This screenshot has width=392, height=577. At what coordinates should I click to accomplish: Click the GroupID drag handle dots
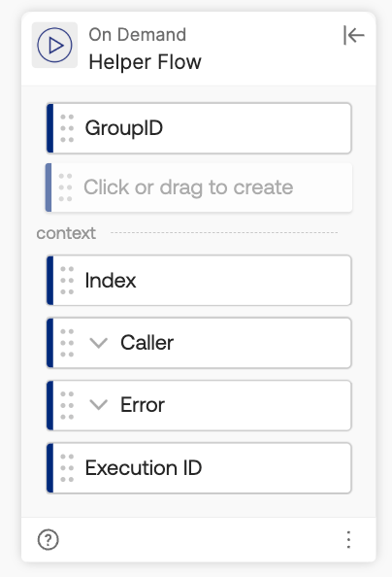pos(67,128)
